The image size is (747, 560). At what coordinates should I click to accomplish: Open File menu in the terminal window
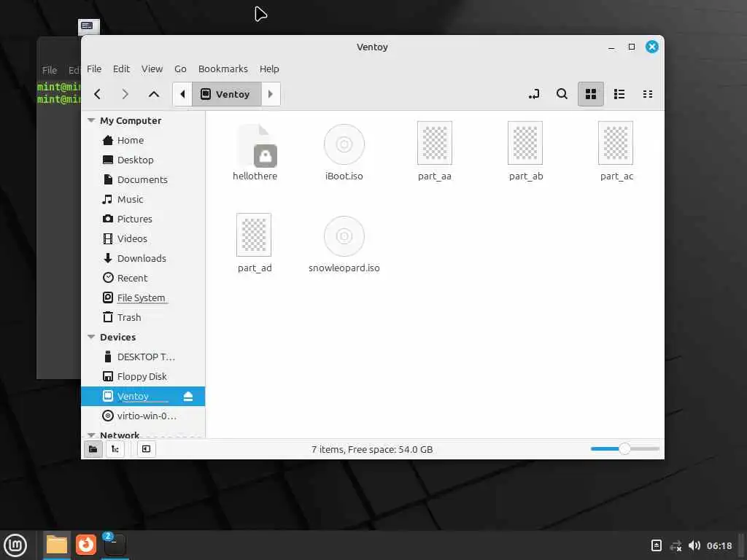(50, 71)
